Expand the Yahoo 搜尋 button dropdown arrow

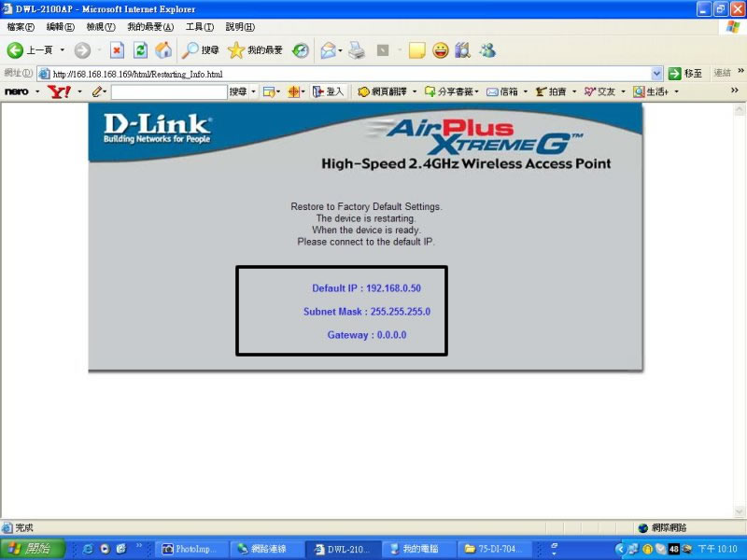coord(253,91)
